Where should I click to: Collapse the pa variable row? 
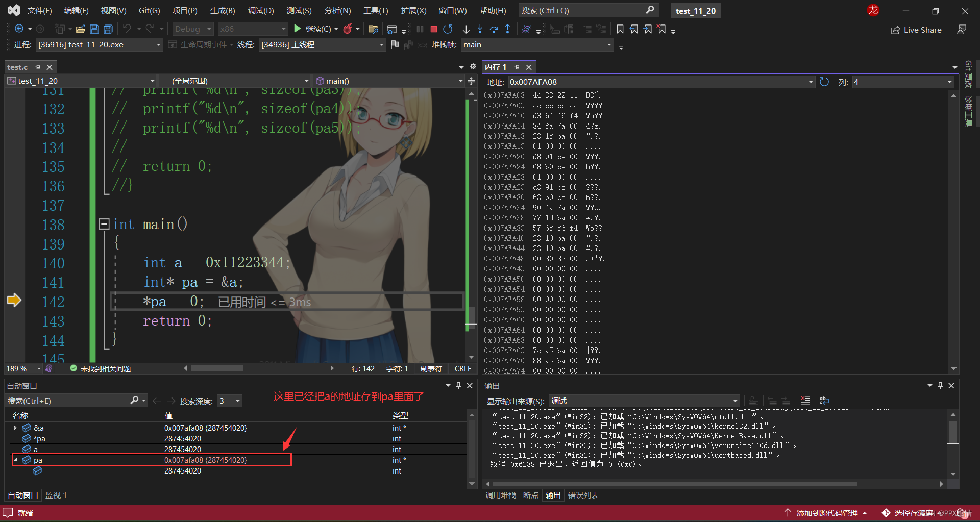[15, 460]
